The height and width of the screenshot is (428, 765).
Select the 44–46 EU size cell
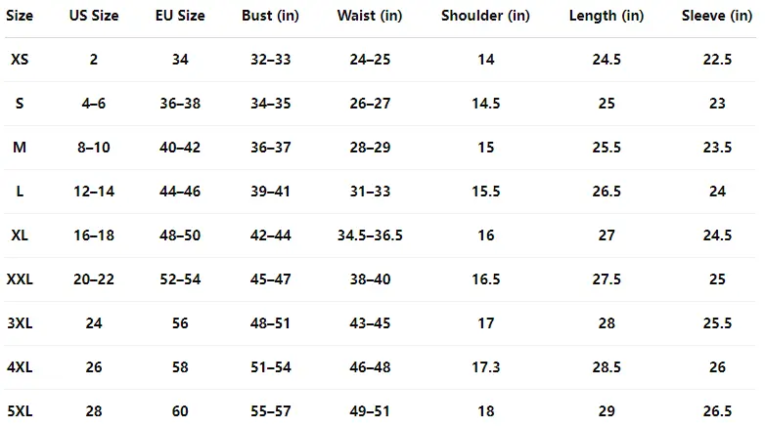(x=180, y=191)
